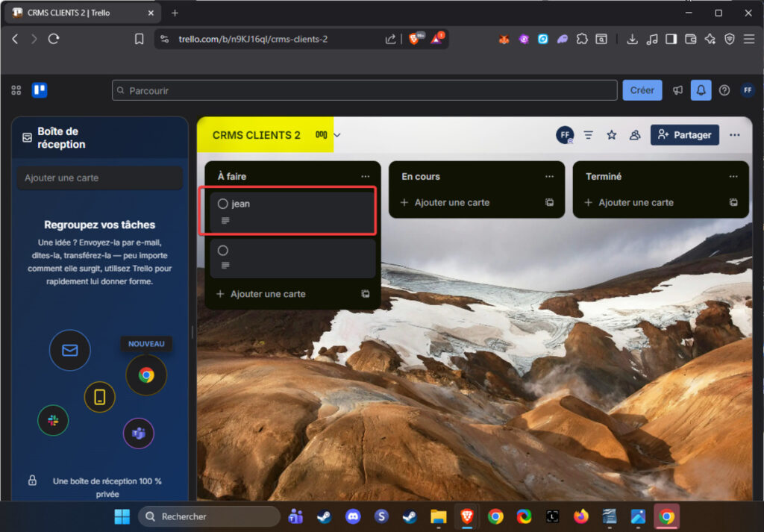This screenshot has height=532, width=764.
Task: Expand the board view switcher chevron
Action: pos(337,135)
